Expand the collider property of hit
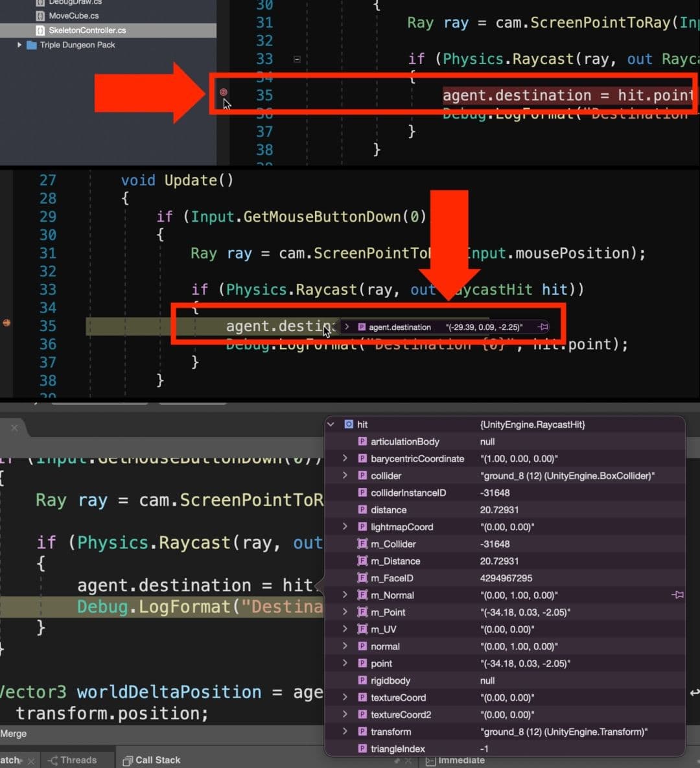The width and height of the screenshot is (700, 768). [x=344, y=475]
